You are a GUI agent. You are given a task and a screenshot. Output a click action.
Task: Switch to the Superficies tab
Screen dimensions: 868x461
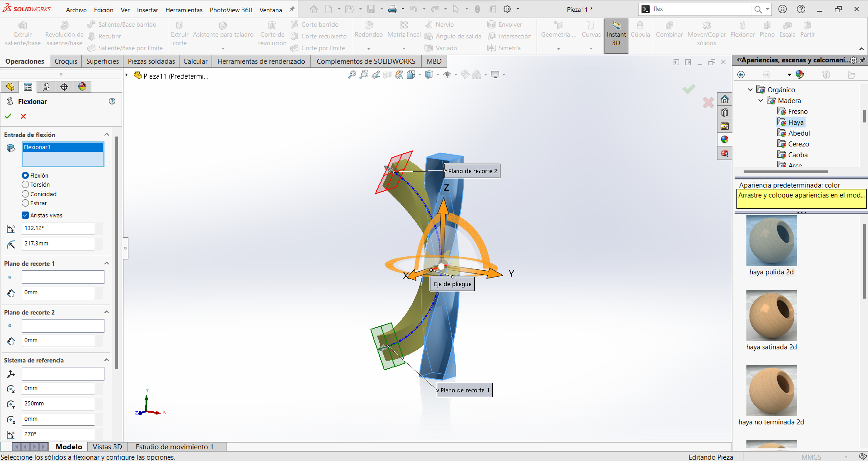(103, 61)
